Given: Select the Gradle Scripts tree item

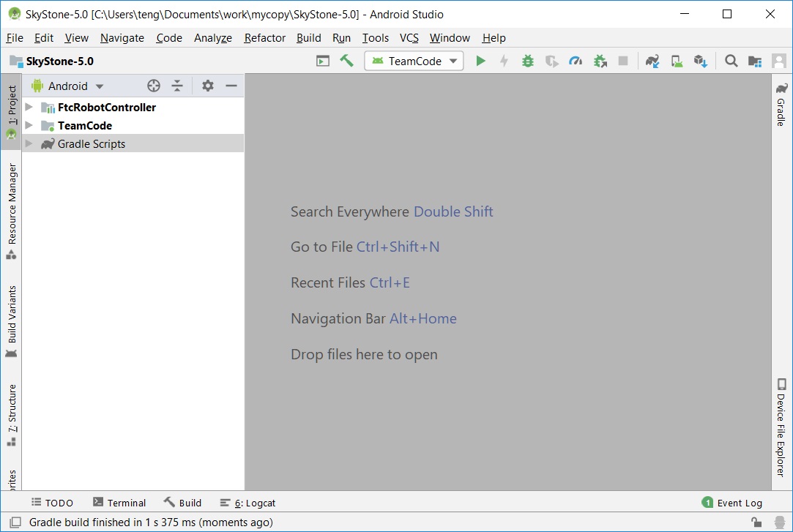Looking at the screenshot, I should [x=92, y=144].
